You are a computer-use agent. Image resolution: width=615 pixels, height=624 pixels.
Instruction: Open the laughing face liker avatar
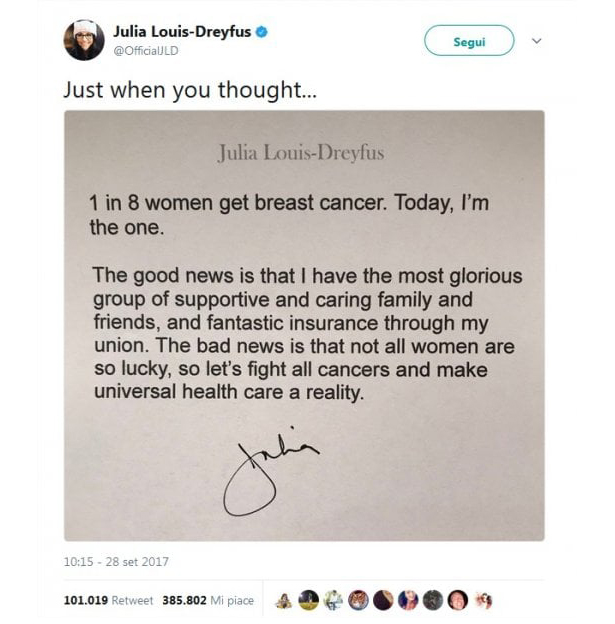[x=458, y=600]
